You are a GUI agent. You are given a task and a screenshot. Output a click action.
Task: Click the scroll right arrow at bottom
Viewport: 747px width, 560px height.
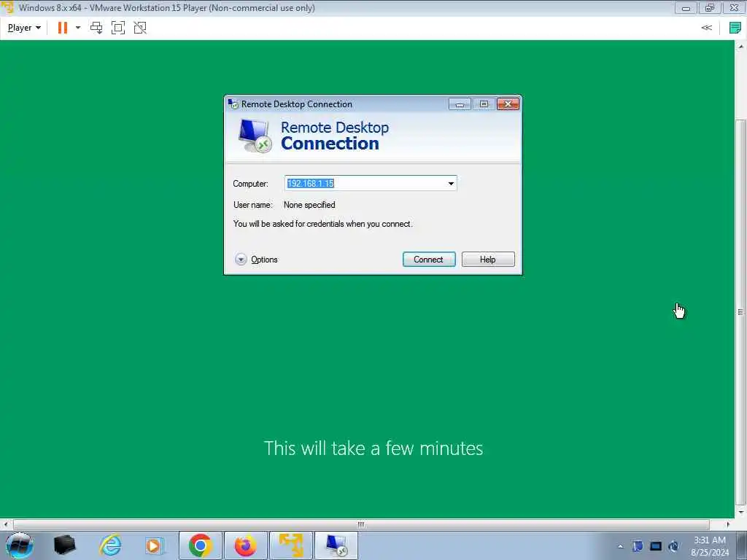pyautogui.click(x=728, y=524)
